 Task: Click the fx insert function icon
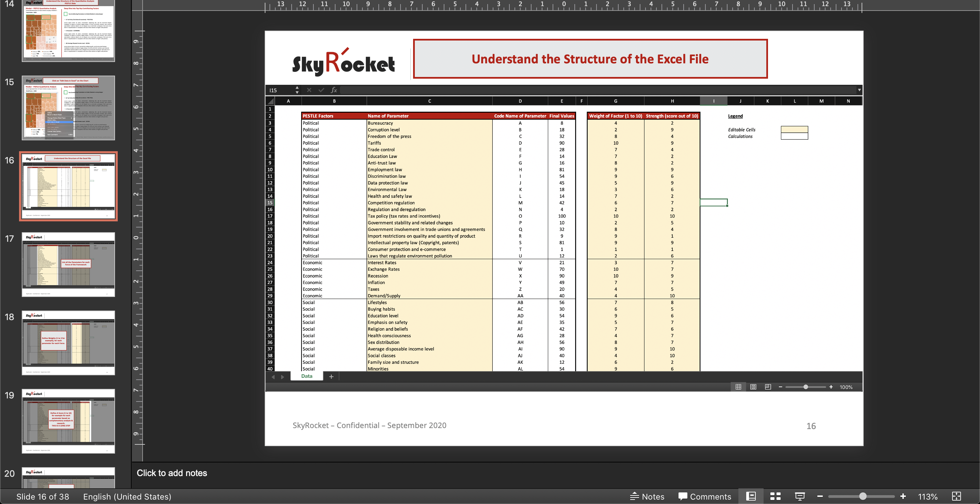[333, 90]
